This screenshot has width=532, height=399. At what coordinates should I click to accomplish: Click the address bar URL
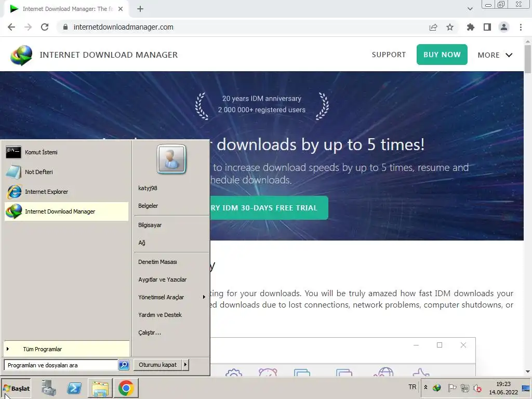124,27
